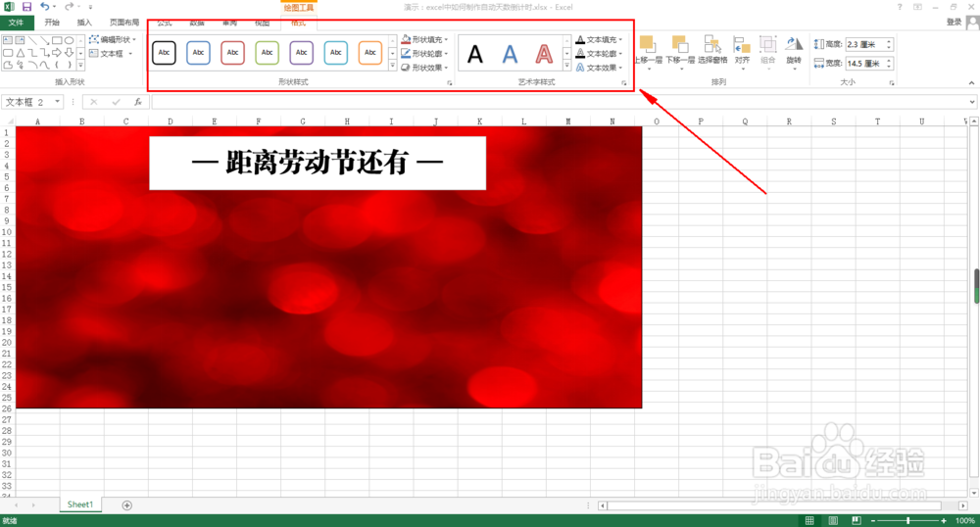Viewport: 980px width, 527px height.
Task: Open the 选择窗格 (Selection Pane)
Action: (712, 51)
